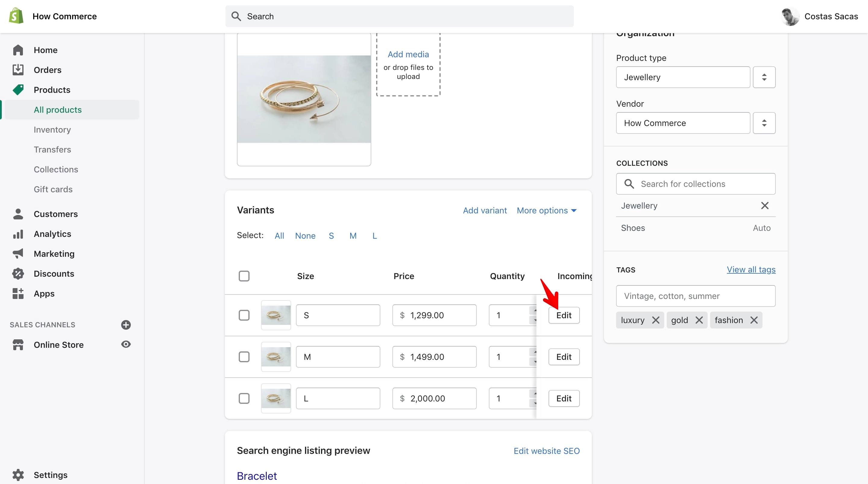Screen dimensions: 868x484
Task: Select All variants link
Action: pyautogui.click(x=279, y=236)
